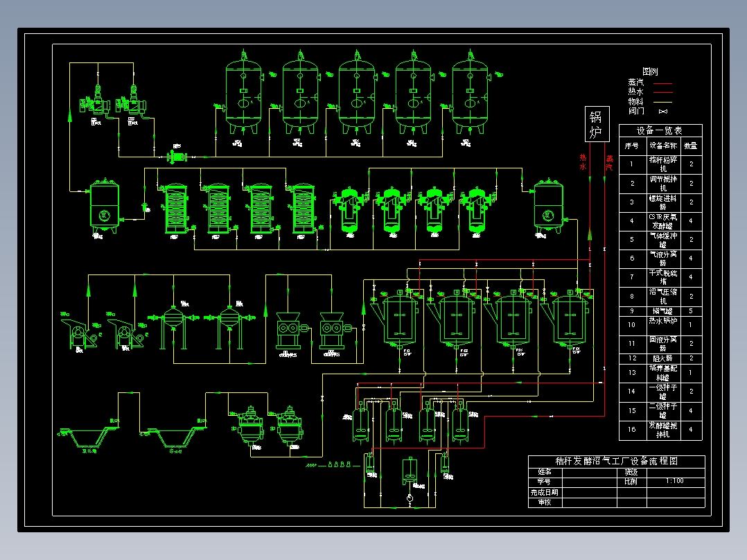The height and width of the screenshot is (560, 747).
Task: Click the 完成日期 label in the title block
Action: pyautogui.click(x=545, y=492)
